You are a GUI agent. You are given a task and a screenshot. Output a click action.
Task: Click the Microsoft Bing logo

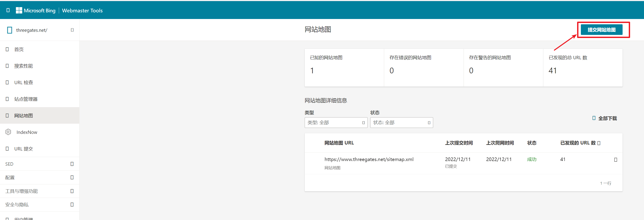tap(36, 11)
